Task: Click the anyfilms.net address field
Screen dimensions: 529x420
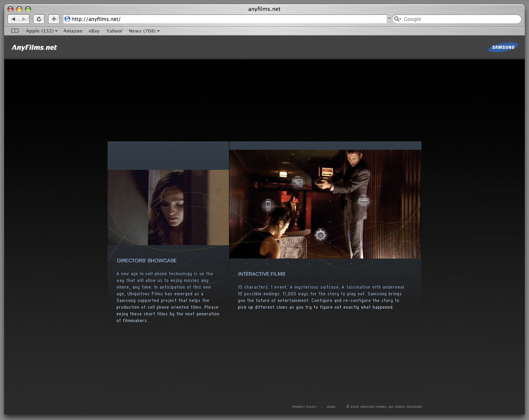Action: pos(225,19)
